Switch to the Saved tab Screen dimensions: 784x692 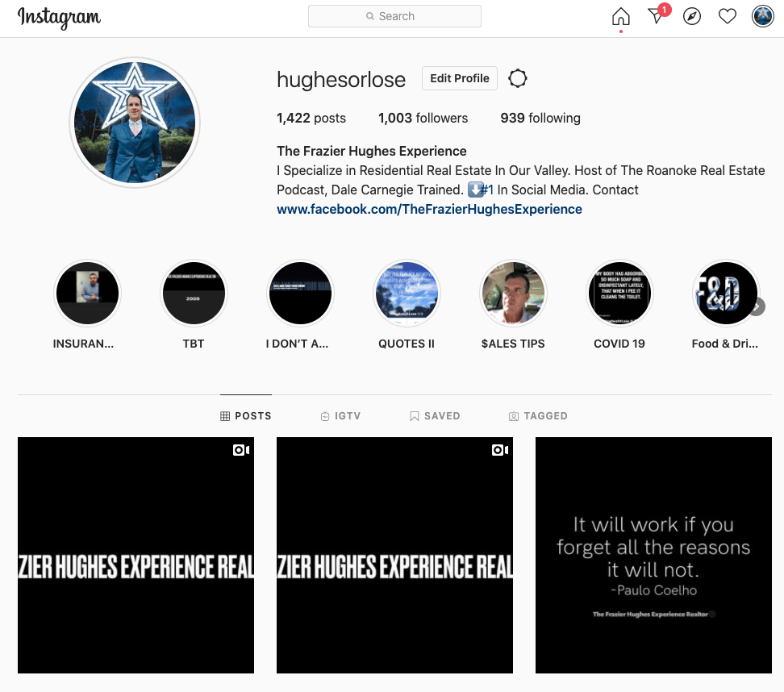pyautogui.click(x=435, y=416)
